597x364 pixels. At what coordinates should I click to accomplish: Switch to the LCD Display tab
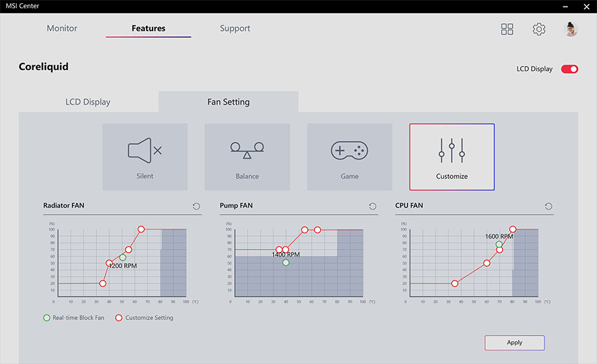88,102
